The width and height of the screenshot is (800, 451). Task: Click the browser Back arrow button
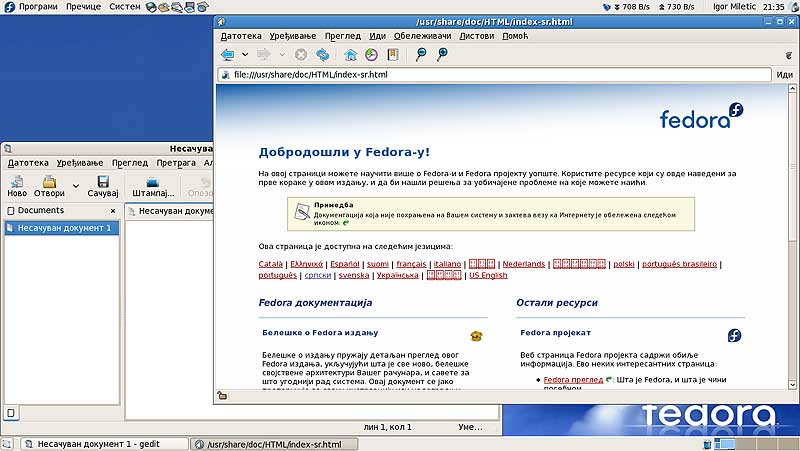click(x=228, y=55)
